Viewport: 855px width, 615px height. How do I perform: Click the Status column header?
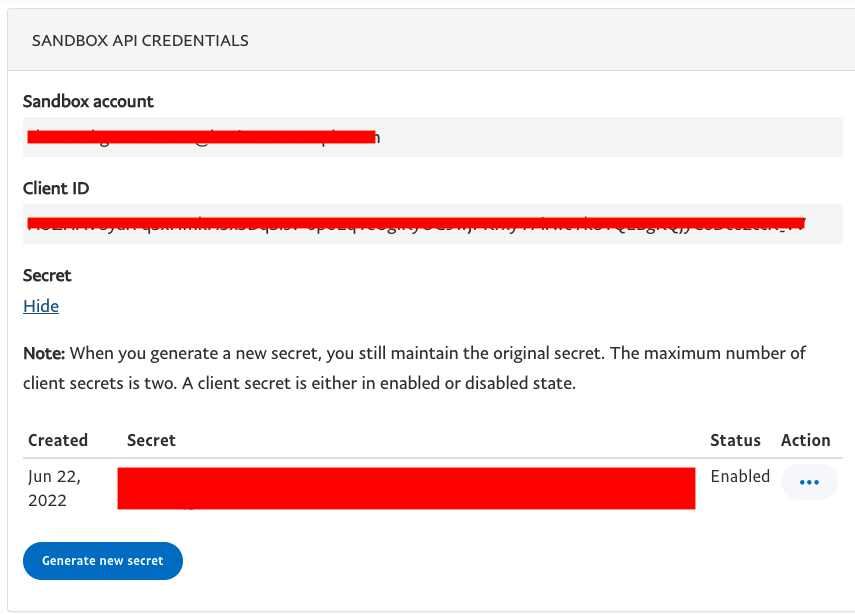pos(735,440)
